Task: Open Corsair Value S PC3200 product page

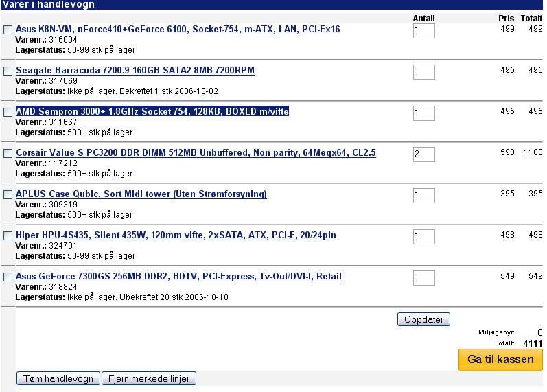Action: point(196,153)
